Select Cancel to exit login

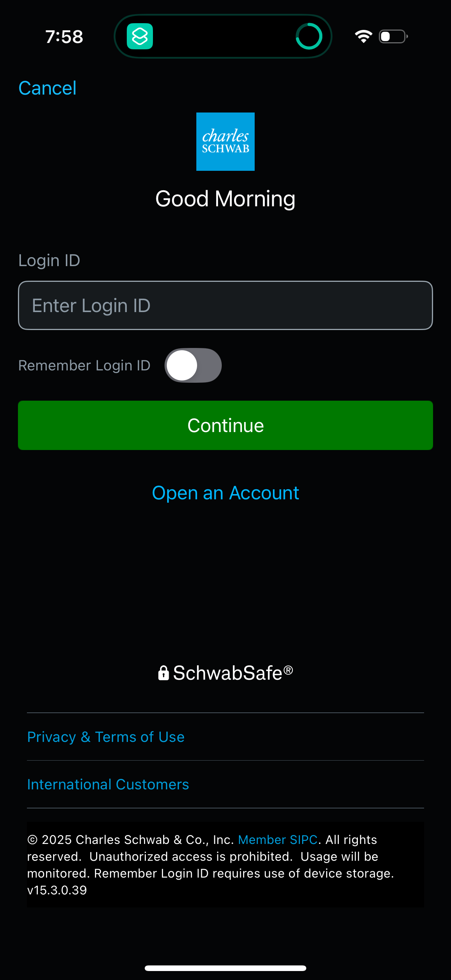click(47, 87)
